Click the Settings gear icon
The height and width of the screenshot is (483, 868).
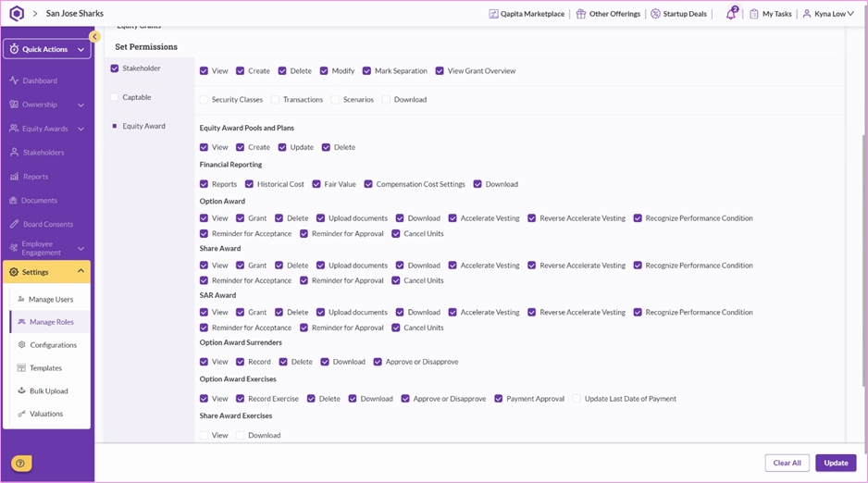[14, 272]
